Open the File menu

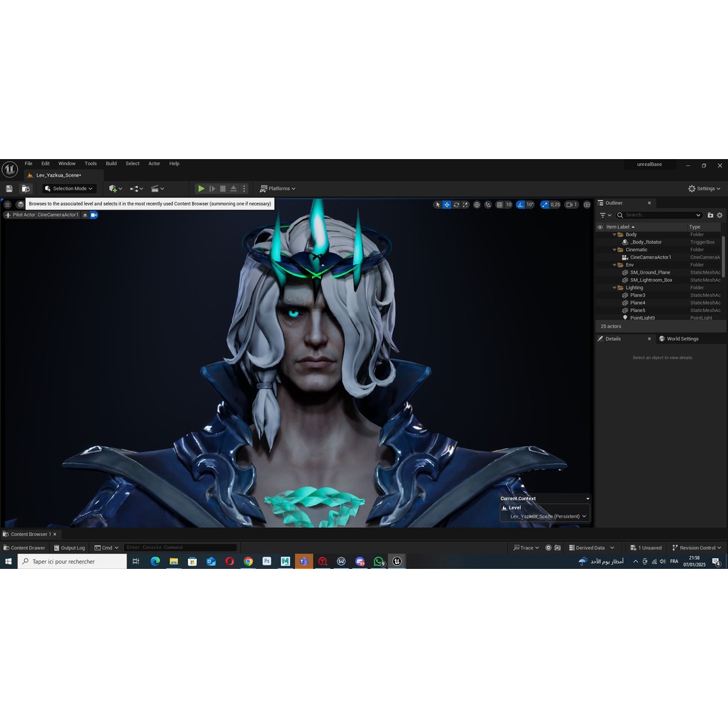[28, 163]
